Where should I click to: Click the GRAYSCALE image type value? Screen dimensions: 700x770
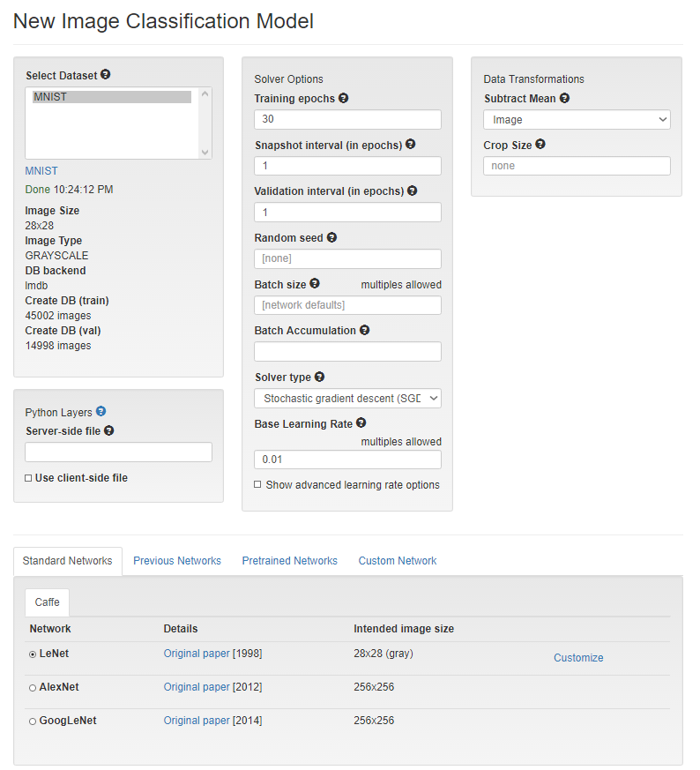coord(56,256)
